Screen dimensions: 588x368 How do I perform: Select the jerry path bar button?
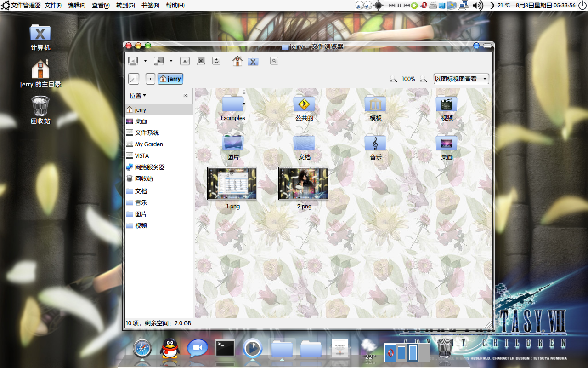pos(170,79)
